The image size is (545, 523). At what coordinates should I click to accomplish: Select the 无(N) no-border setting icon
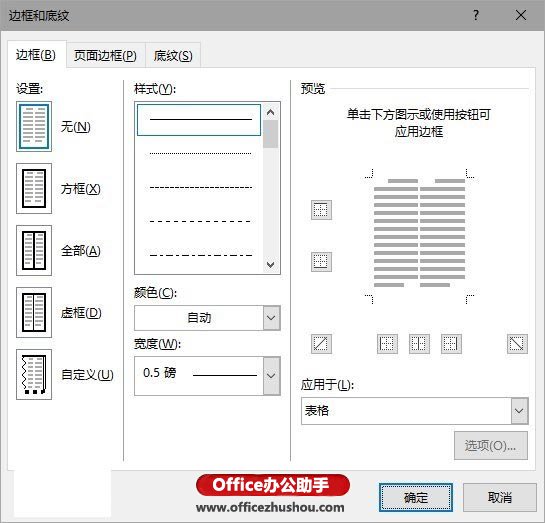34,126
